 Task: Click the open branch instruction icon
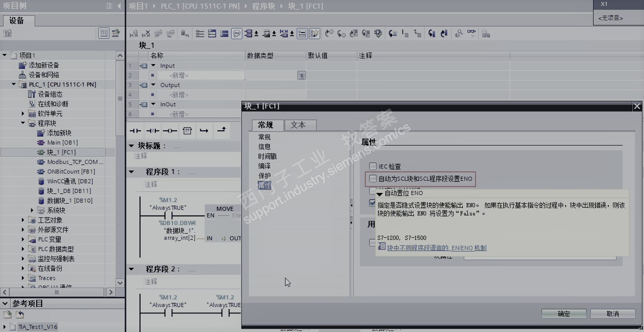point(204,131)
